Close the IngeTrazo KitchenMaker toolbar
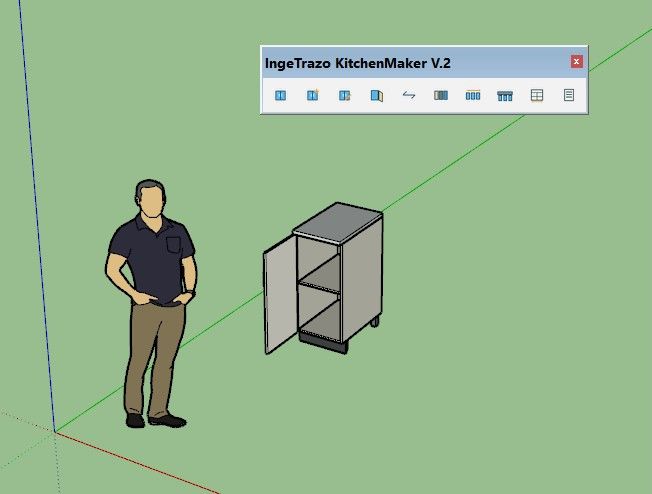The image size is (652, 494). coord(576,62)
